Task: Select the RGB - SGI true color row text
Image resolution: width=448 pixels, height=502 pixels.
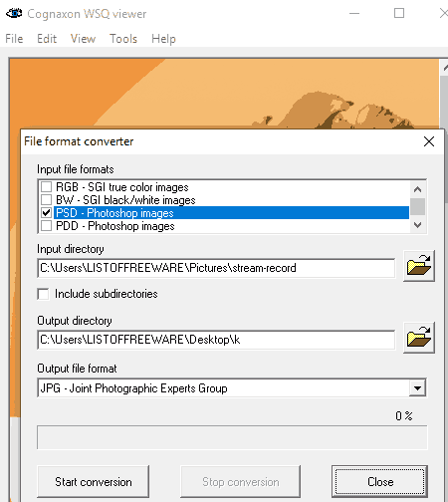Action: [x=122, y=187]
